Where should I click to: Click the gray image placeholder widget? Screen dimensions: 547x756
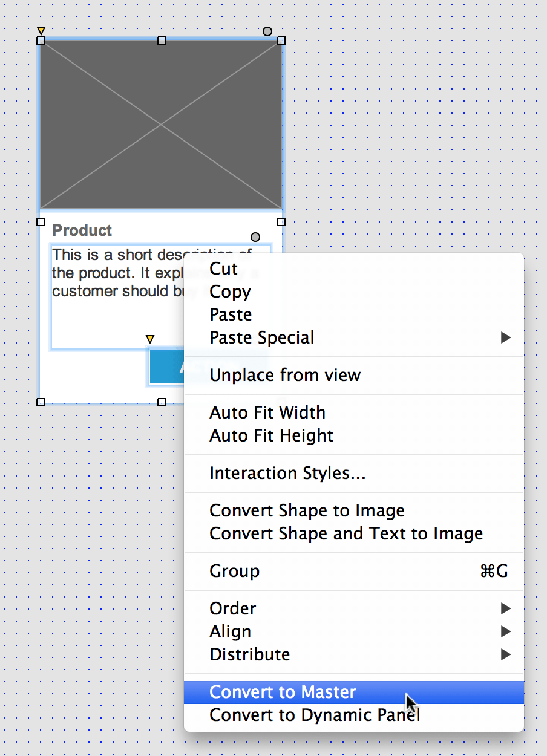[161, 125]
